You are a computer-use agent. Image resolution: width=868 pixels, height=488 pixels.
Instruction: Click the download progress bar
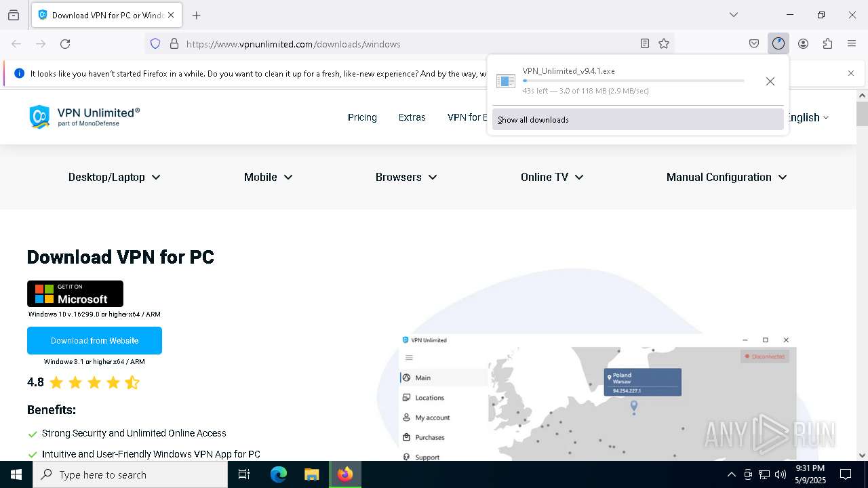633,81
